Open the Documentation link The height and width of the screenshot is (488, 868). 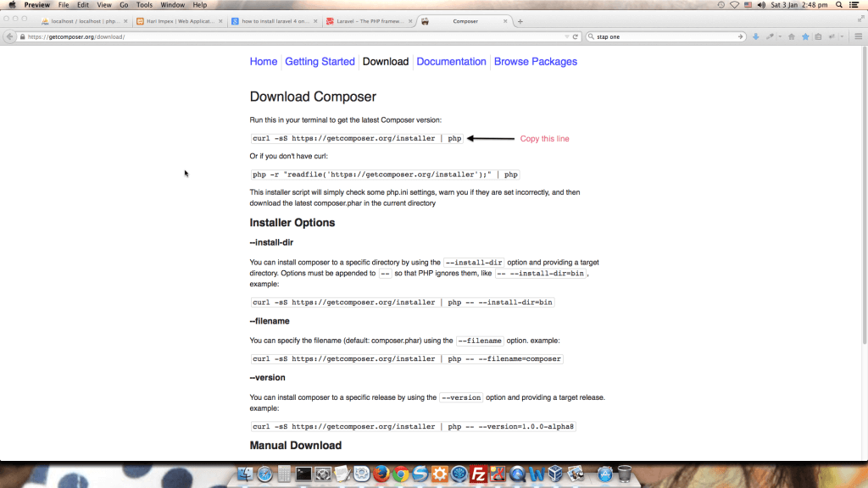[x=451, y=61]
